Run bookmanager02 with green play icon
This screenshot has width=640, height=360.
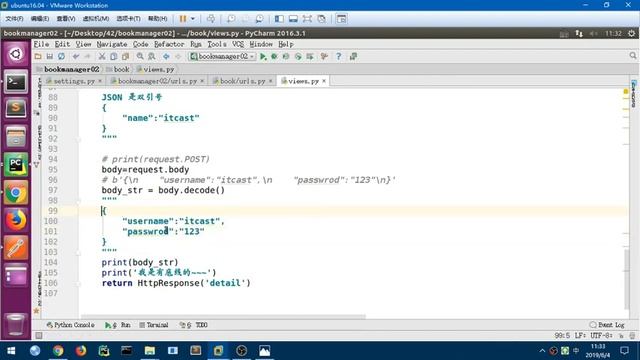pyautogui.click(x=263, y=56)
